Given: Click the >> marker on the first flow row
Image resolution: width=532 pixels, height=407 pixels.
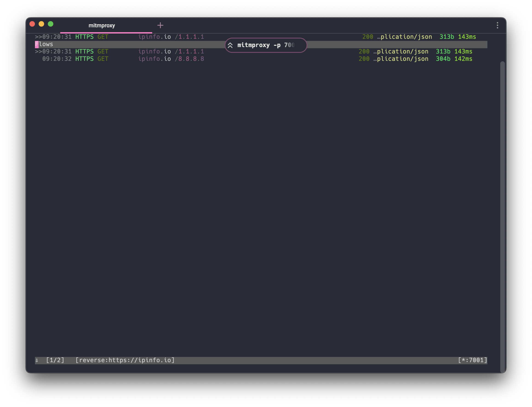Looking at the screenshot, I should point(39,37).
